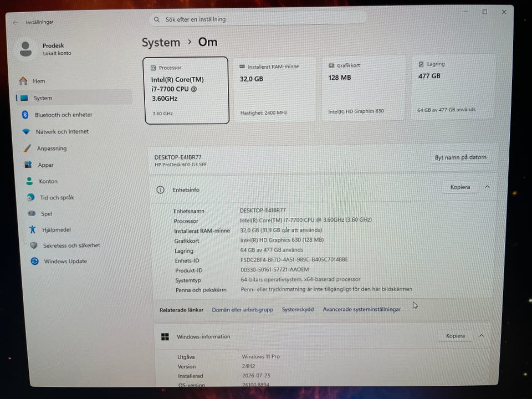
Task: Open Hjälpmedel settings page
Action: point(80,229)
